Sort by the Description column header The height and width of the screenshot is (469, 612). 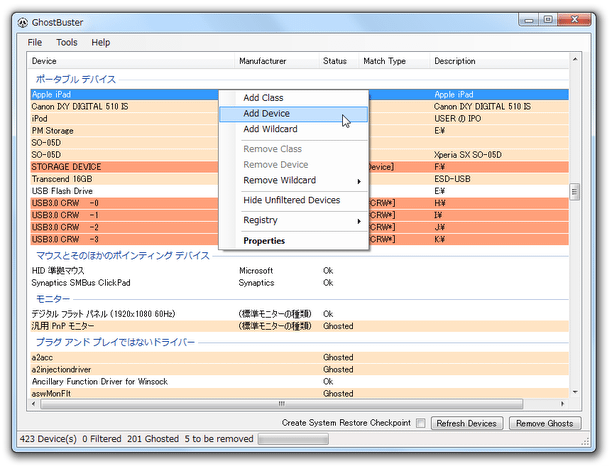pyautogui.click(x=499, y=61)
